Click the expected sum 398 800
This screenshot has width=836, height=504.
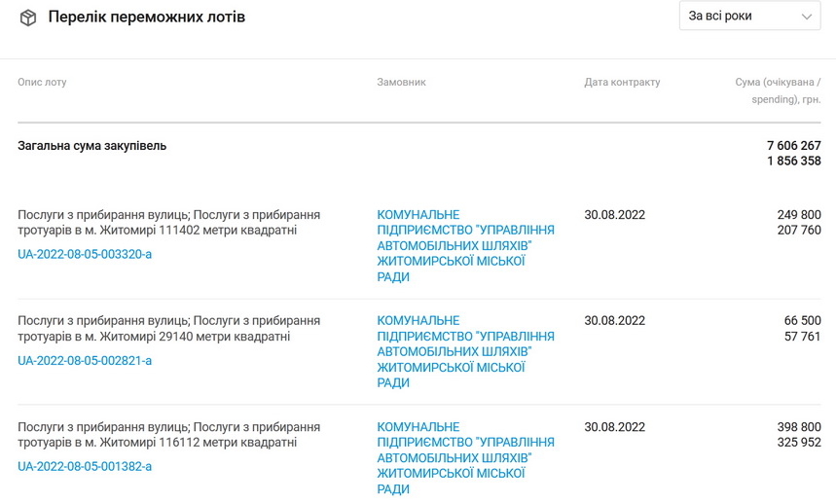click(799, 427)
